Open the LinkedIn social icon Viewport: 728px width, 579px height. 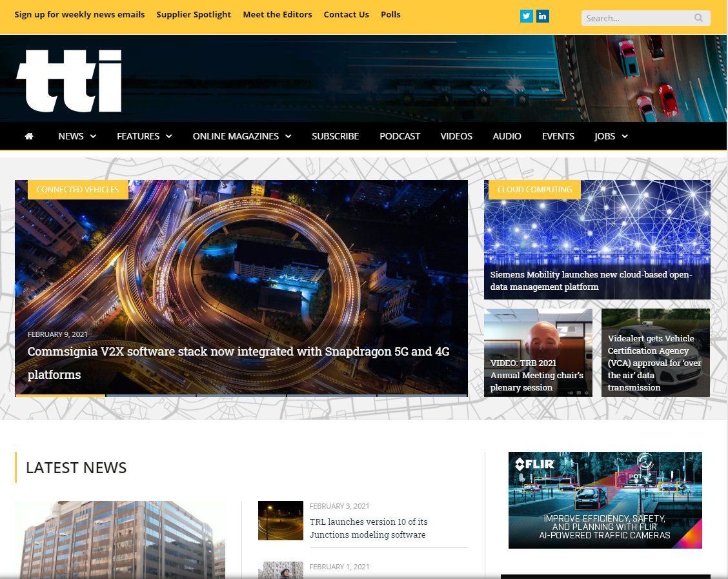(542, 16)
